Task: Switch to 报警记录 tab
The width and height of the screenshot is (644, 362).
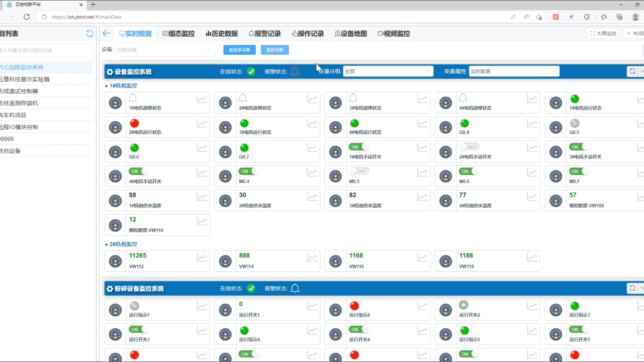Action: point(265,33)
